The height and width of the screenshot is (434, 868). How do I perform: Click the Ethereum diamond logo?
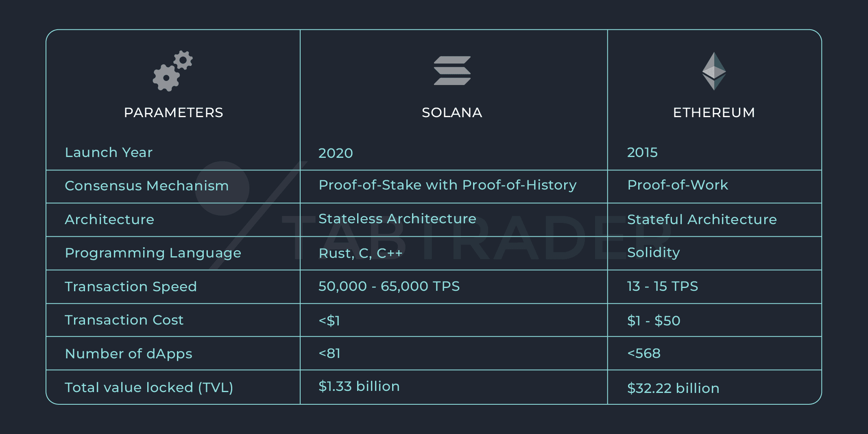(714, 71)
